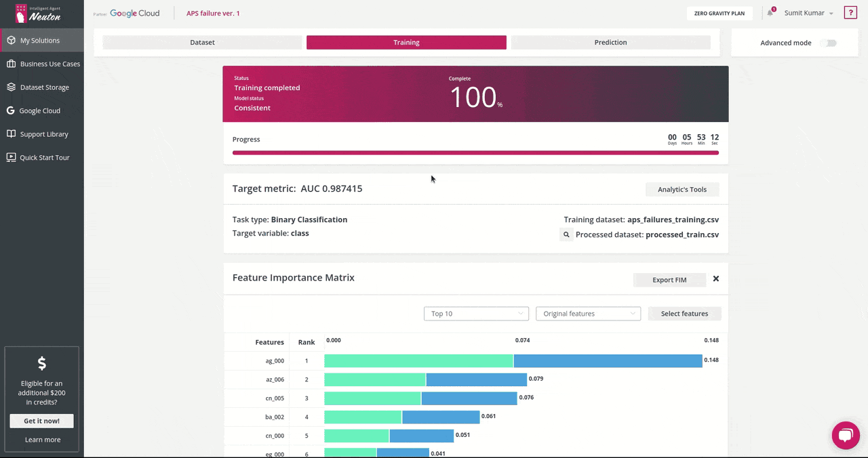Click the az_006 feature name
The width and height of the screenshot is (868, 458).
[x=275, y=379]
